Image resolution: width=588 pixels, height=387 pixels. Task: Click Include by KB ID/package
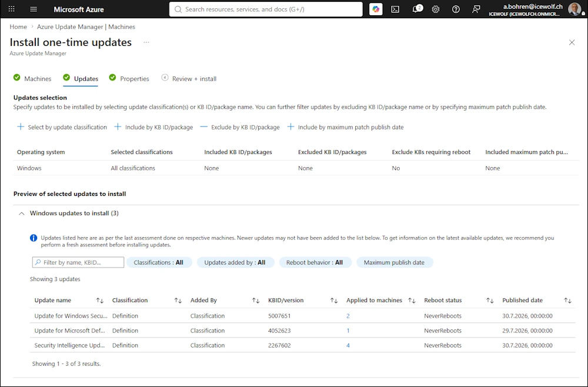click(x=153, y=127)
